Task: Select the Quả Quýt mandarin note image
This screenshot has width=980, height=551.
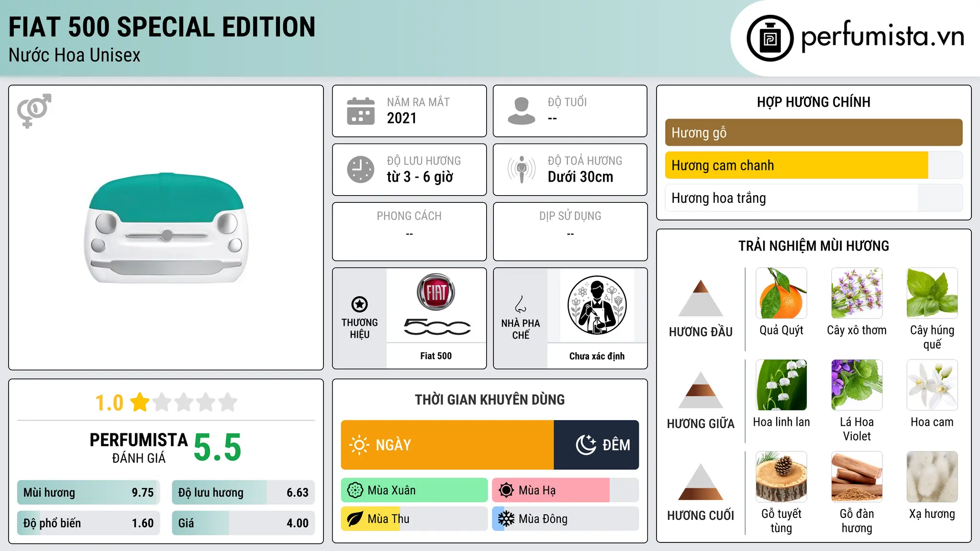Action: pyautogui.click(x=781, y=293)
